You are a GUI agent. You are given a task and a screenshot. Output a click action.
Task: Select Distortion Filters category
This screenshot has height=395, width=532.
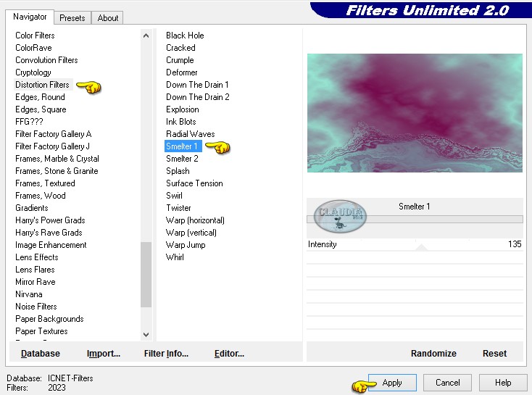[x=43, y=85]
